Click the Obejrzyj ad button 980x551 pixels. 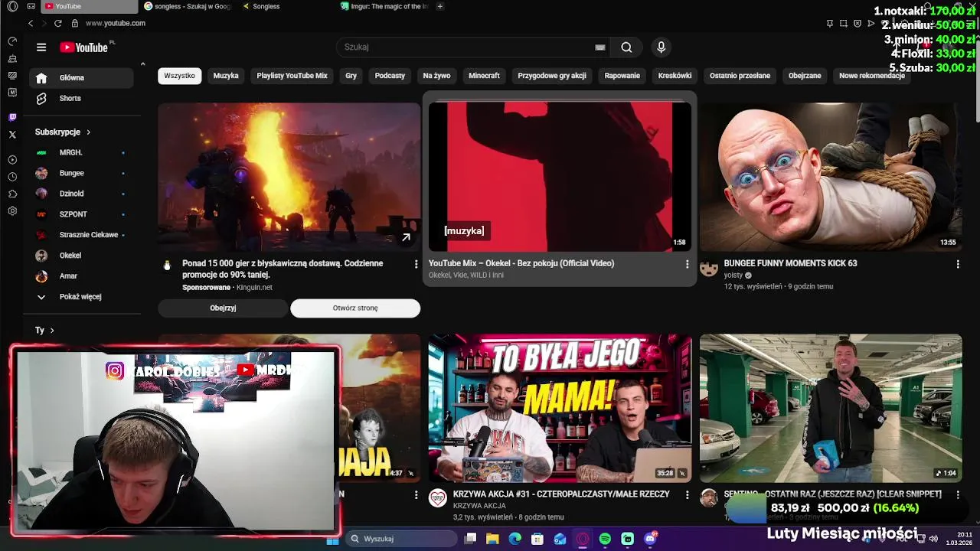[x=223, y=308]
